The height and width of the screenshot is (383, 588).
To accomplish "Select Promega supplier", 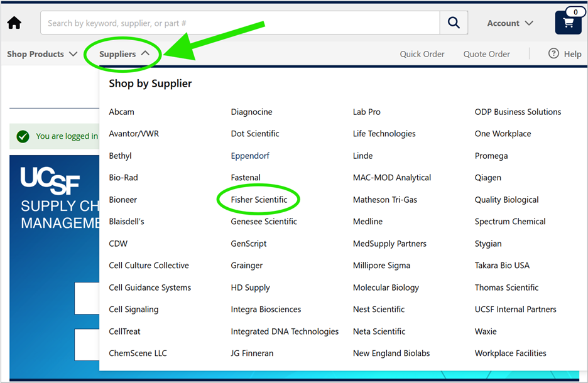I will [491, 156].
